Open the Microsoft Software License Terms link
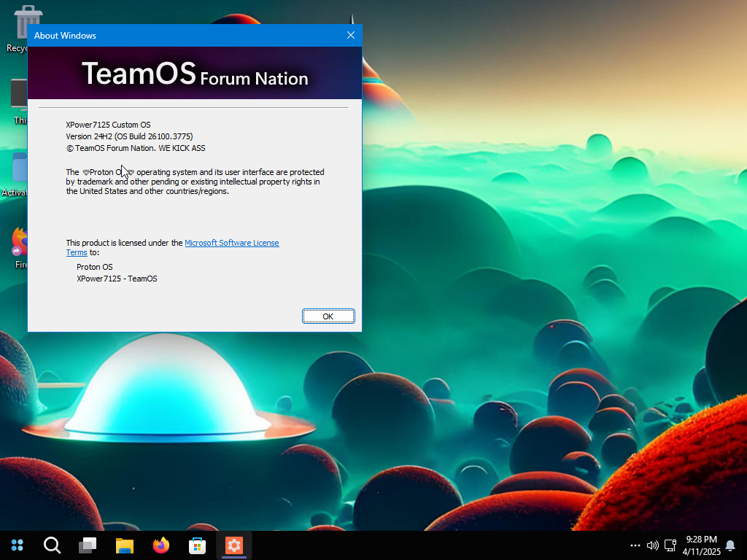The image size is (747, 560). click(x=231, y=243)
